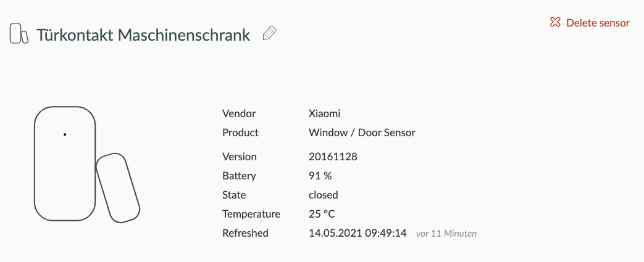Select the Xiaomi vendor value

324,113
